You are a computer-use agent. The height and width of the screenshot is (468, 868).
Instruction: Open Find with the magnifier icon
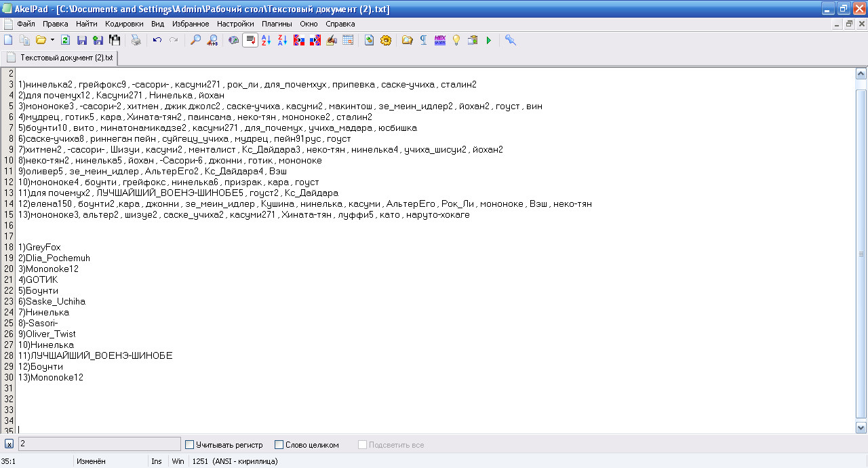(195, 41)
